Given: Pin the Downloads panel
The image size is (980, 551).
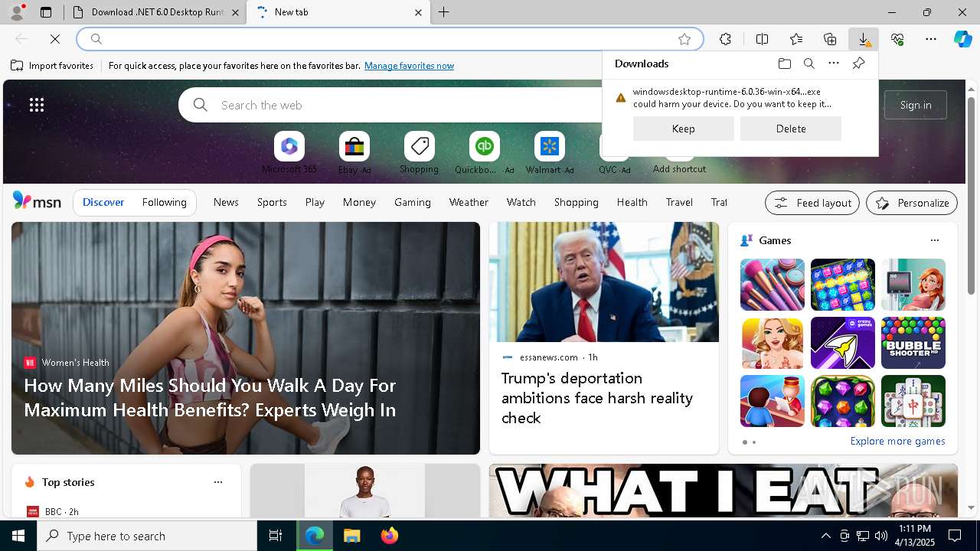Looking at the screenshot, I should click(x=858, y=64).
